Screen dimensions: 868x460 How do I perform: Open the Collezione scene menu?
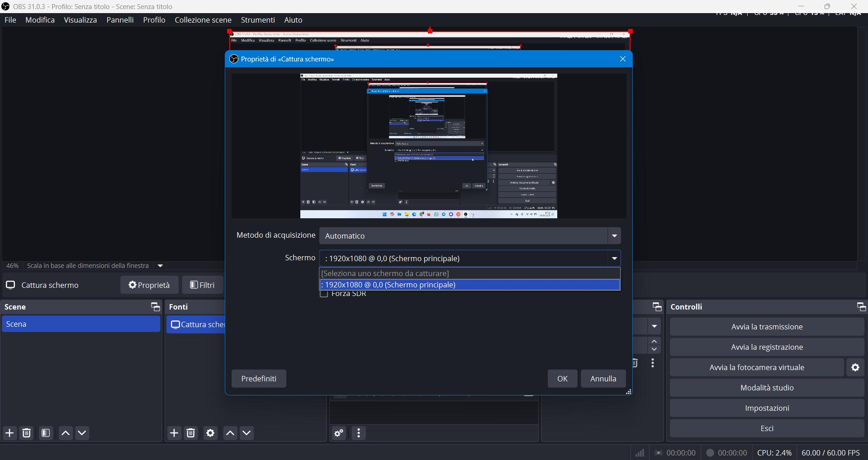203,20
